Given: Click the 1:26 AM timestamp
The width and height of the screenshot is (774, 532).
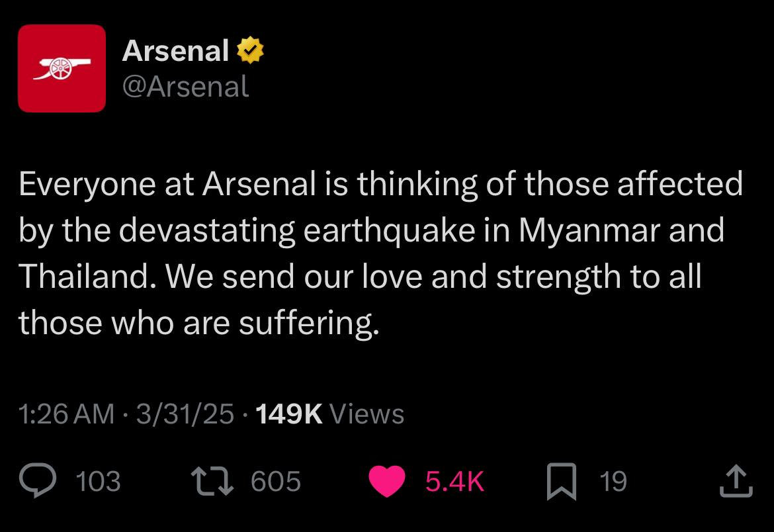Looking at the screenshot, I should point(66,414).
